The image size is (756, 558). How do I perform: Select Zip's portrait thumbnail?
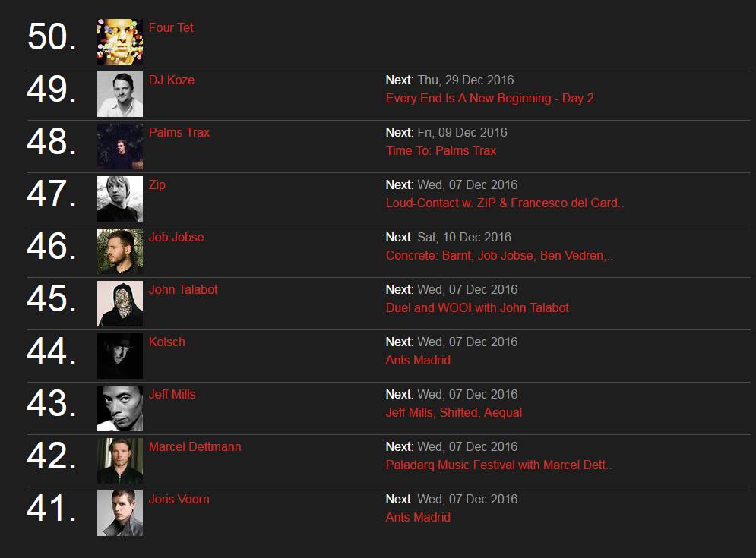(x=119, y=199)
